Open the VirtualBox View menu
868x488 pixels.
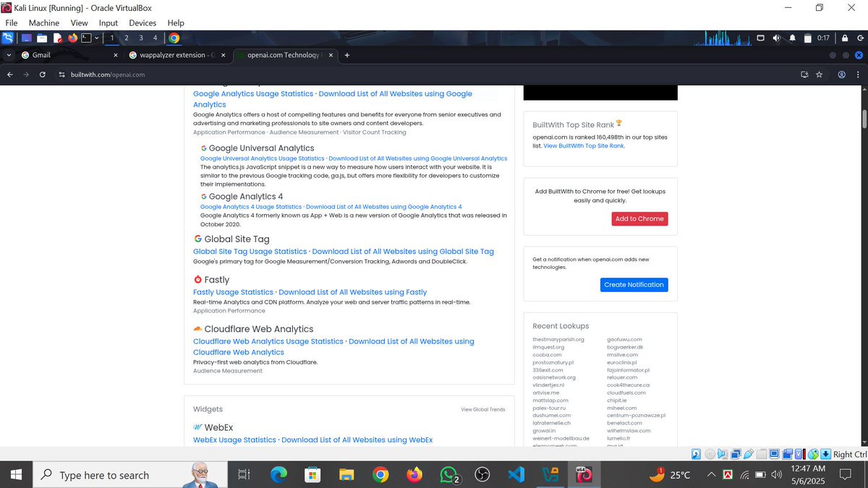(79, 23)
